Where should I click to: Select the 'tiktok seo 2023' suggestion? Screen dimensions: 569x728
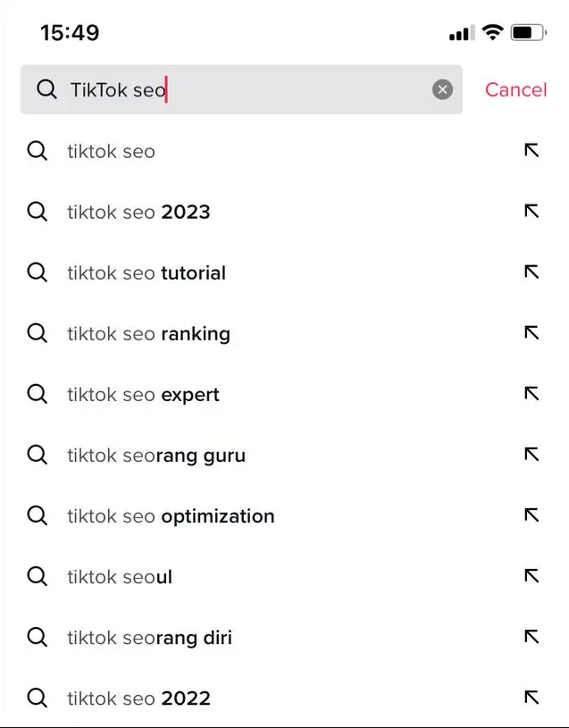click(138, 213)
